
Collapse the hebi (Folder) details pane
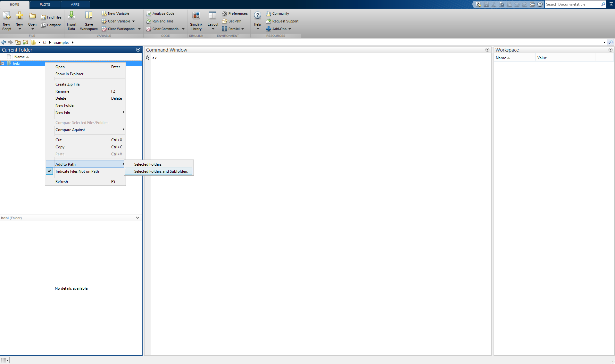tap(137, 218)
